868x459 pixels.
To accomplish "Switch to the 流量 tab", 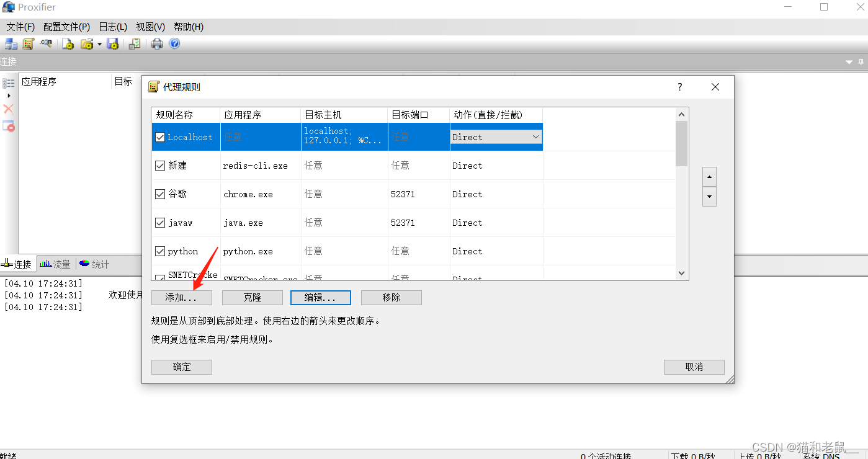I will [55, 264].
